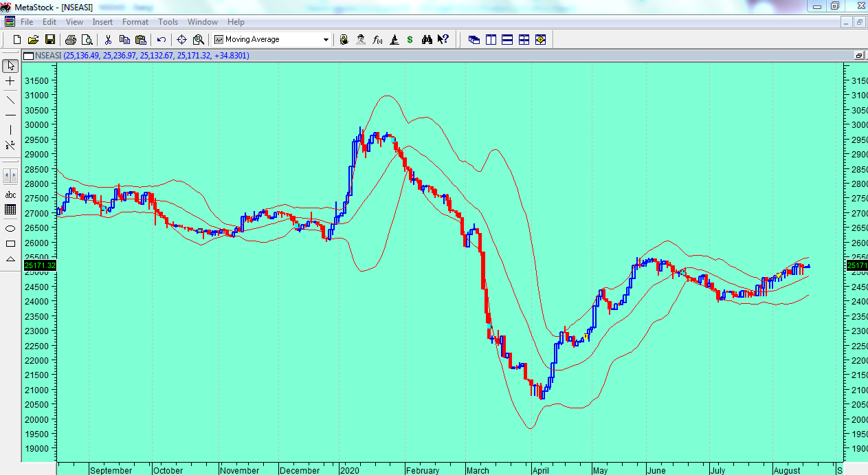
Task: Open the Edit menu
Action: pyautogui.click(x=49, y=22)
